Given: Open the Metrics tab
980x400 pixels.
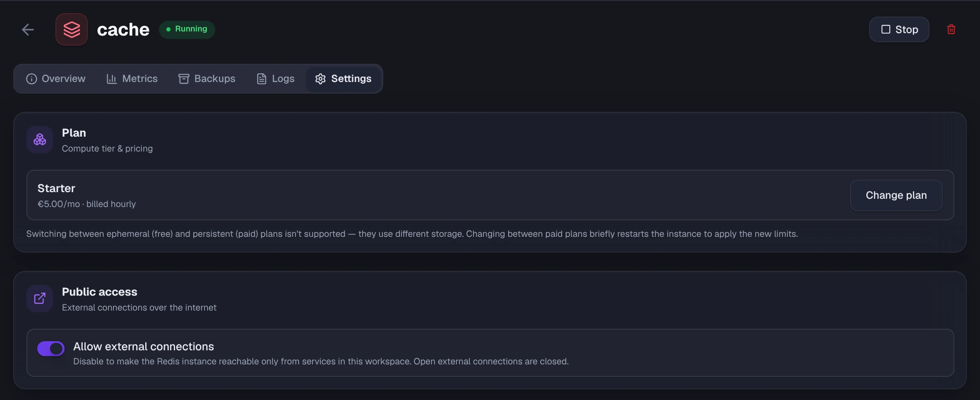Looking at the screenshot, I should tap(132, 79).
